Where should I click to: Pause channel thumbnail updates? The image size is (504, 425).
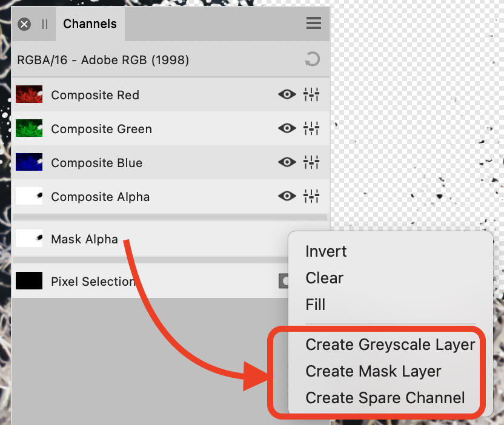[x=44, y=24]
